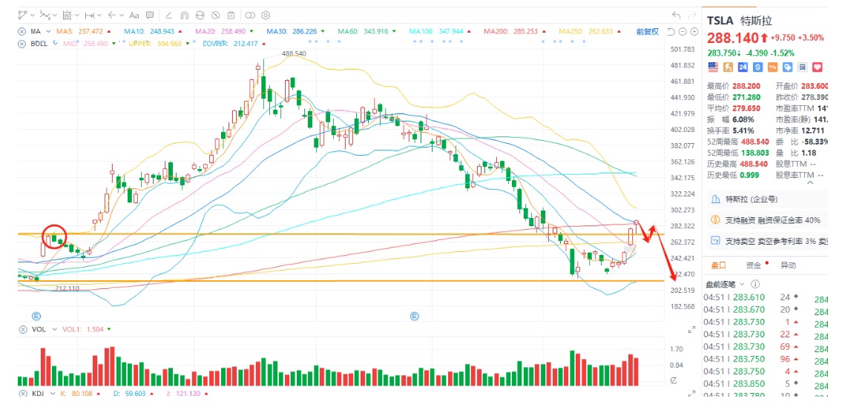The width and height of the screenshot is (868, 407).
Task: Add TSLA to favorites with heart icon
Action: [817, 67]
